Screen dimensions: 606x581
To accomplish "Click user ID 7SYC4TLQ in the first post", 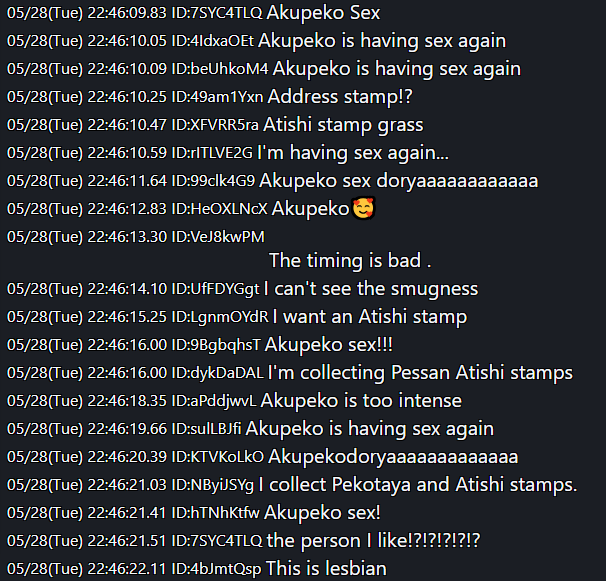I will (x=217, y=13).
